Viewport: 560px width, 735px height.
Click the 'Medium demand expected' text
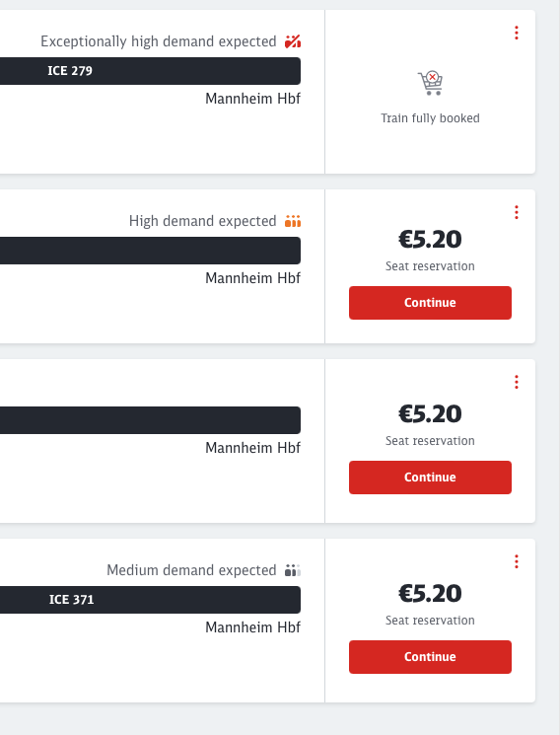pos(191,570)
